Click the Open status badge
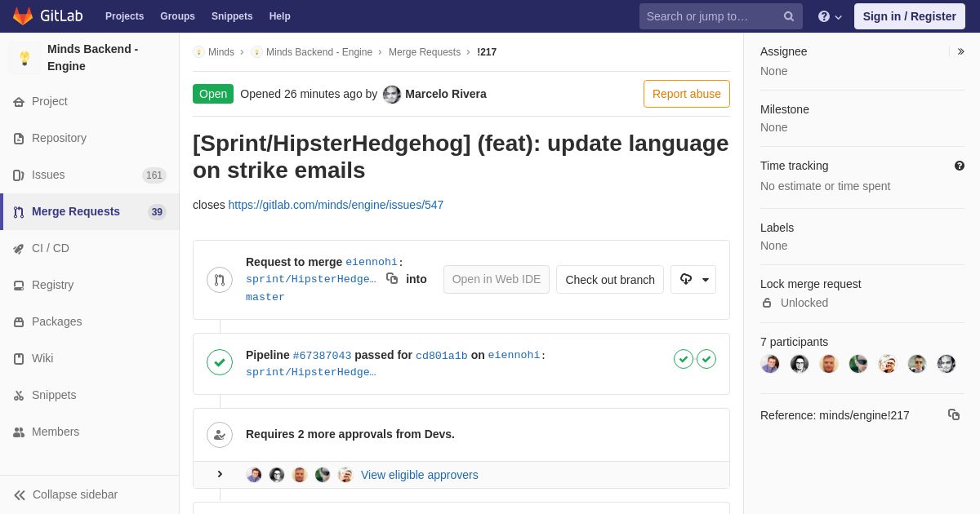This screenshot has height=514, width=980. pyautogui.click(x=213, y=94)
